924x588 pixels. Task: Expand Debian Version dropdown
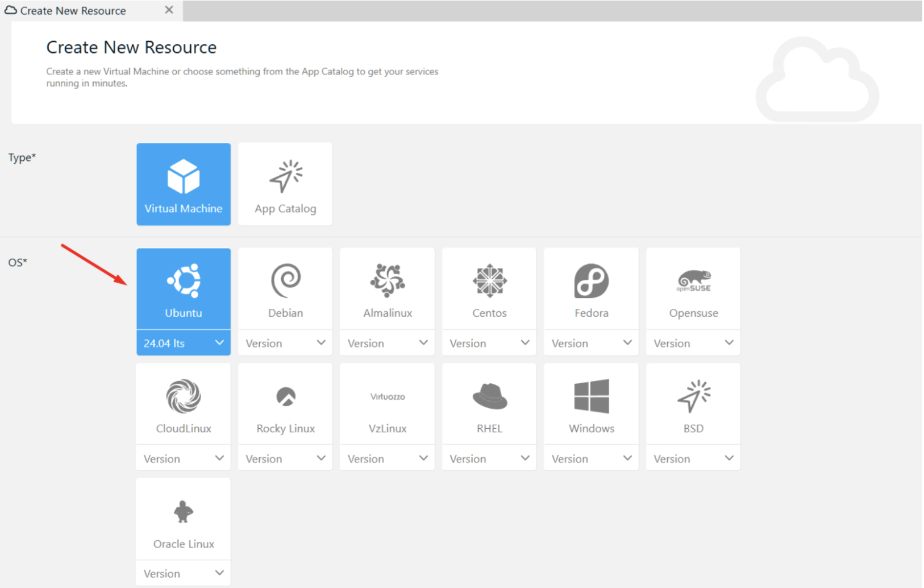pos(285,343)
